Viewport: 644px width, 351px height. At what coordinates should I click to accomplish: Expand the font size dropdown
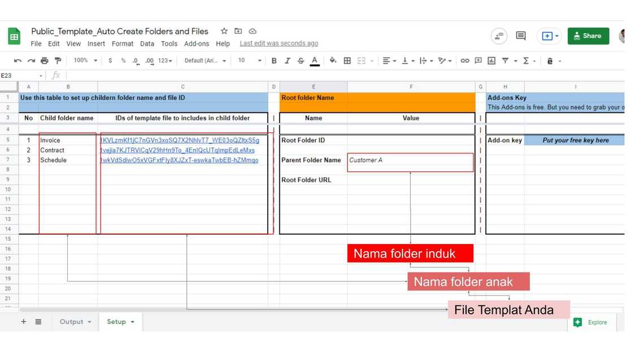249,61
